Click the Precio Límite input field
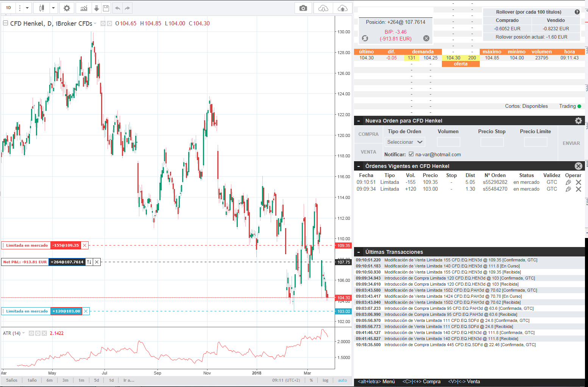Viewport: 588px width, 387px height. pyautogui.click(x=536, y=142)
